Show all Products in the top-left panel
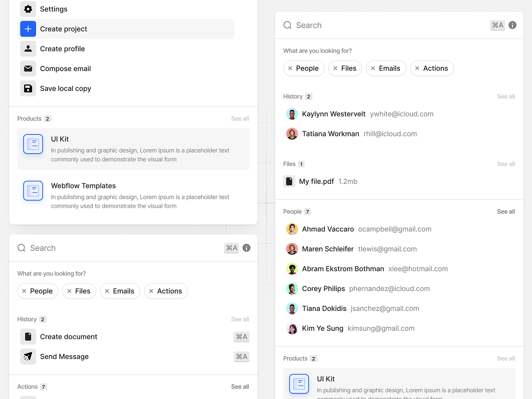The width and height of the screenshot is (532, 399). point(240,119)
